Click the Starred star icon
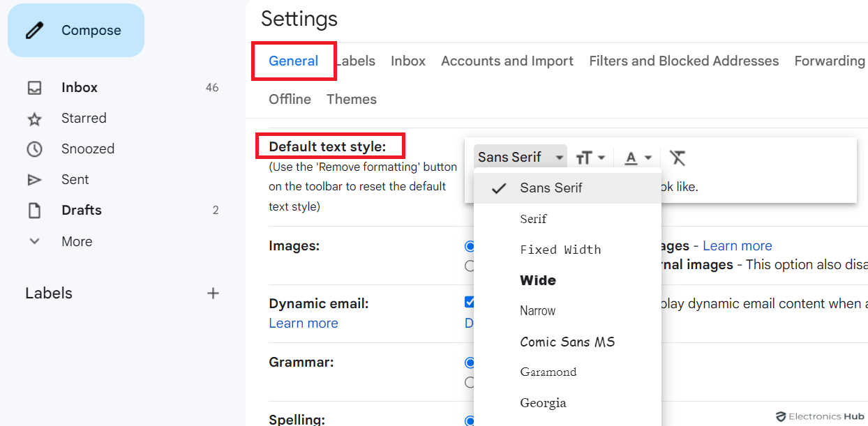The height and width of the screenshot is (426, 868). 35,118
